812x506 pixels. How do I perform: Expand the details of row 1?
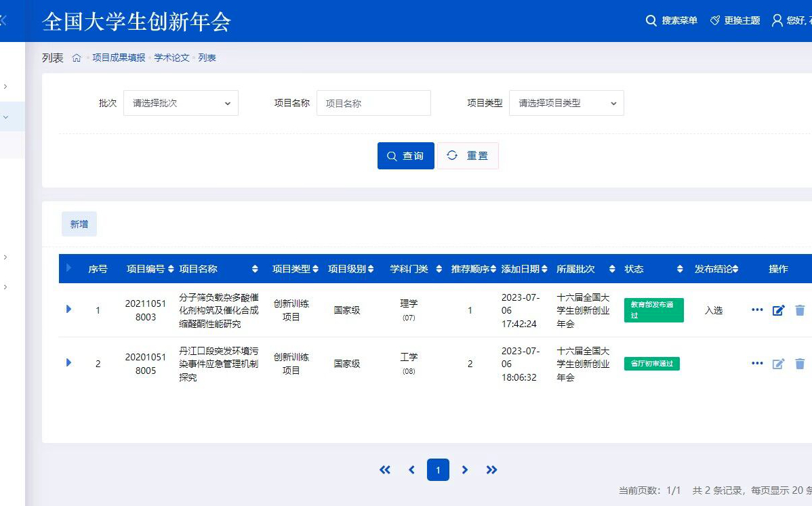pyautogui.click(x=68, y=310)
